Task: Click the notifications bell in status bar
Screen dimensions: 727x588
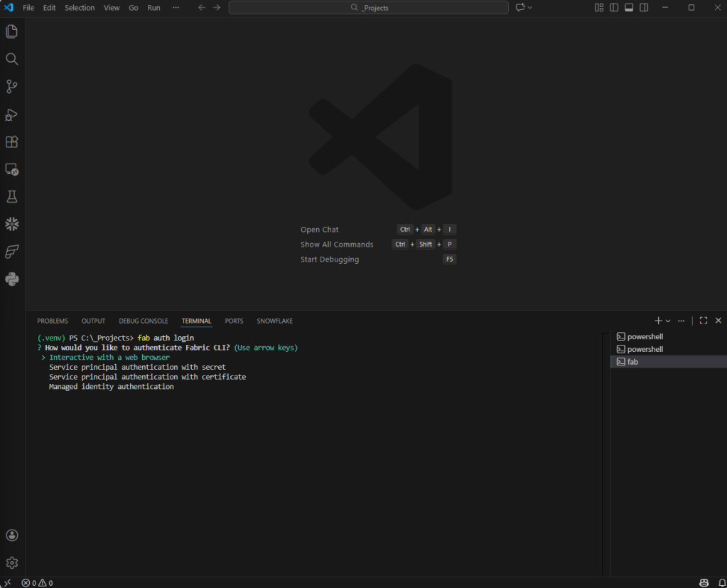Action: (x=721, y=583)
